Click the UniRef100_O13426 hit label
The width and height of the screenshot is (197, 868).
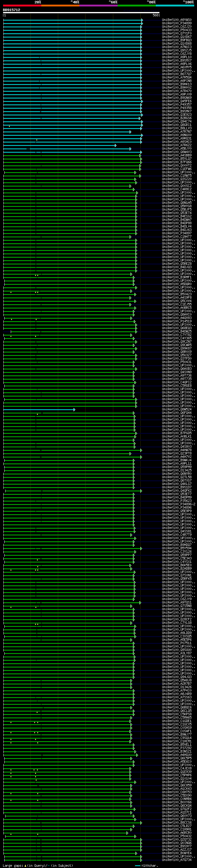click(177, 687)
